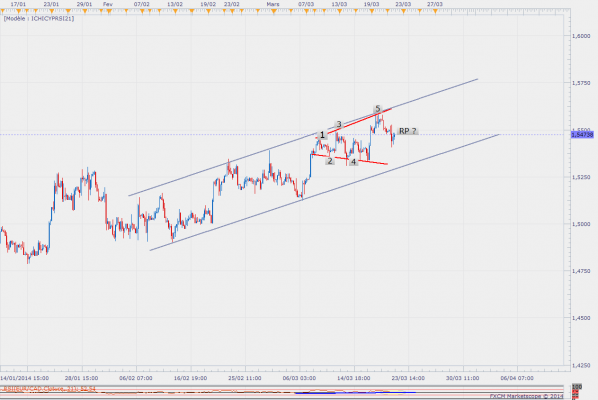Select the 06/02 07:00 time axis label

point(136,378)
